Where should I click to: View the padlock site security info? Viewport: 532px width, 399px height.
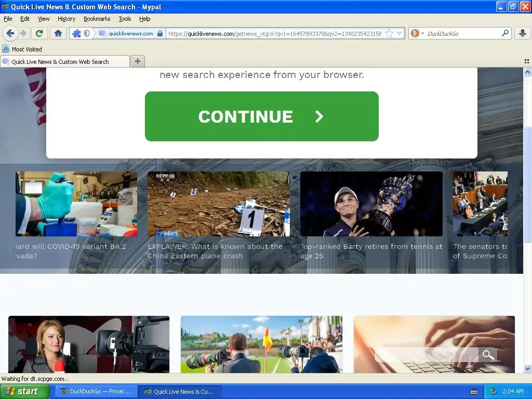tap(160, 33)
